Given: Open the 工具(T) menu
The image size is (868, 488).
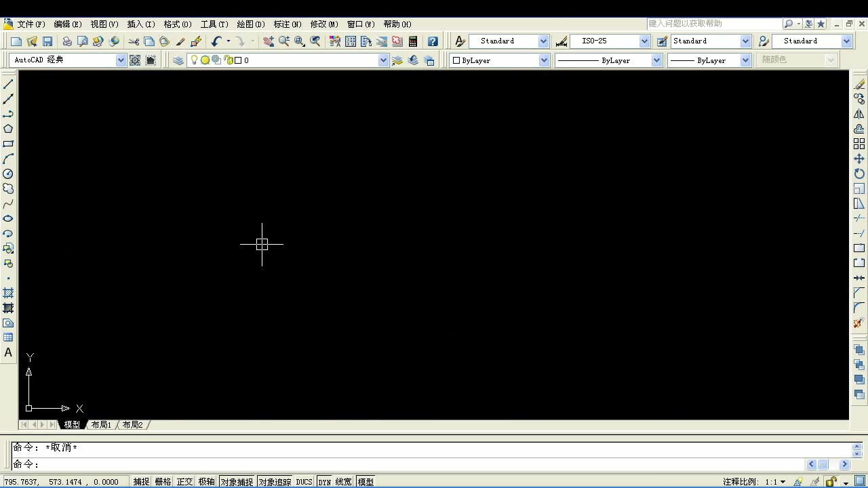Looking at the screenshot, I should [x=214, y=24].
